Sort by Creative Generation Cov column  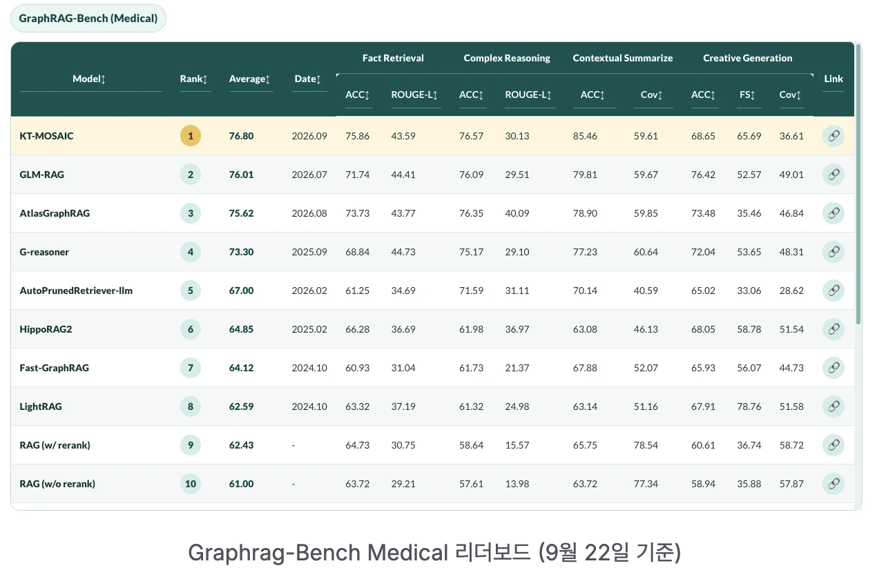point(791,95)
